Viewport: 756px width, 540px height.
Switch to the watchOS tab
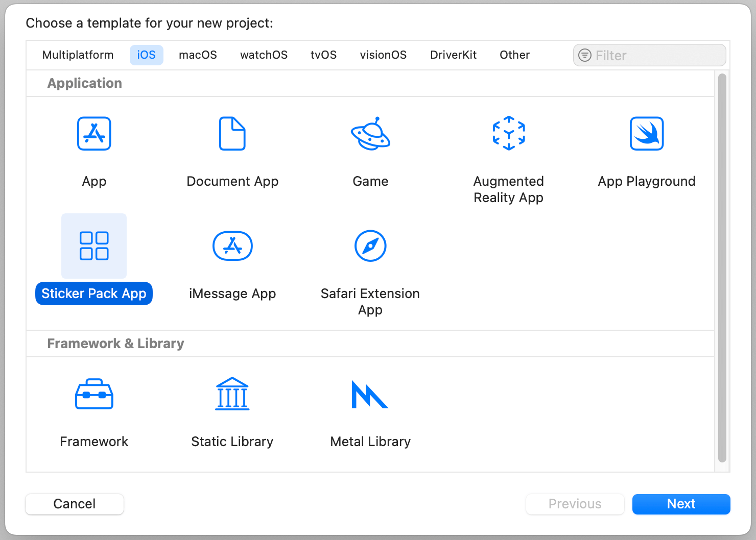264,55
